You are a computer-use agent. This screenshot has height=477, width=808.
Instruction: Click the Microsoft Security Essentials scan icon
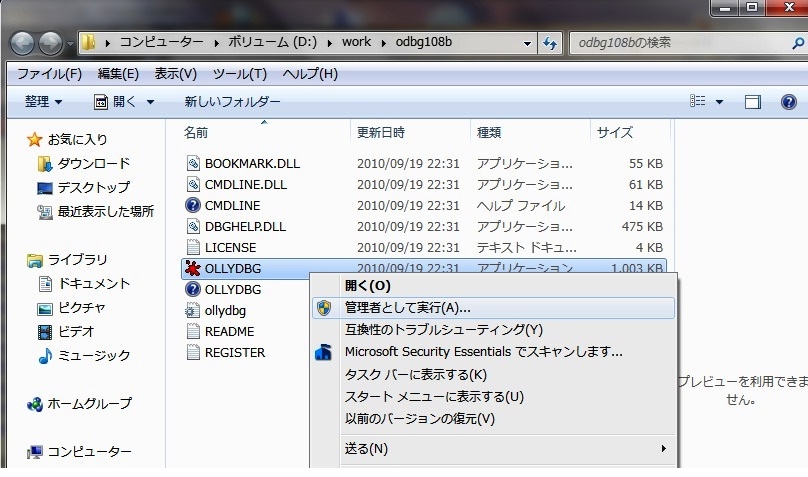tap(323, 352)
